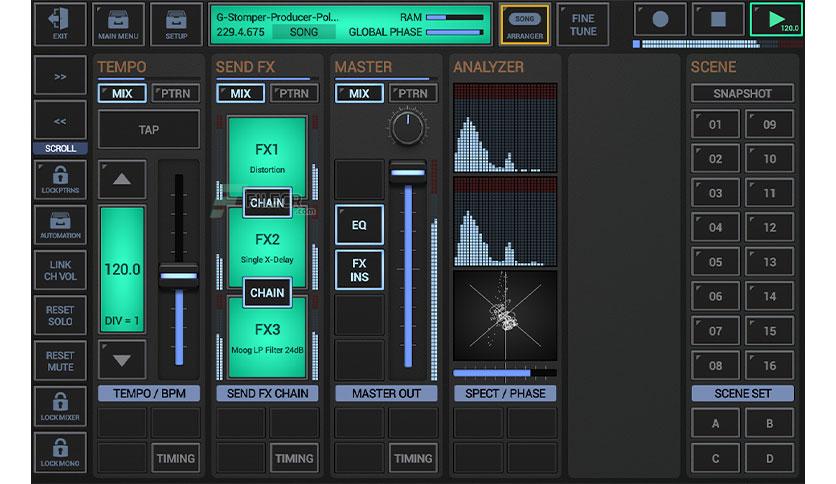Choose scene set B
The width and height of the screenshot is (836, 484).
coord(769,423)
